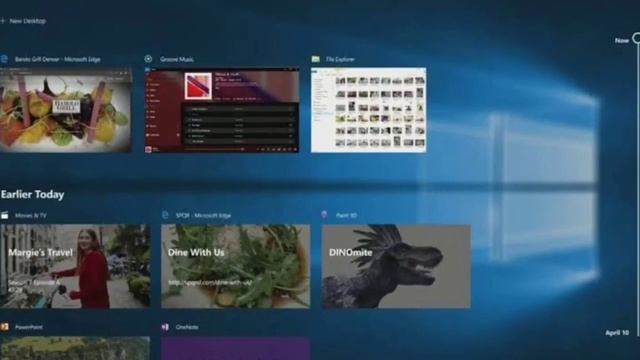This screenshot has height=360, width=640.
Task: Open the OneNote purple activity card
Action: click(236, 348)
